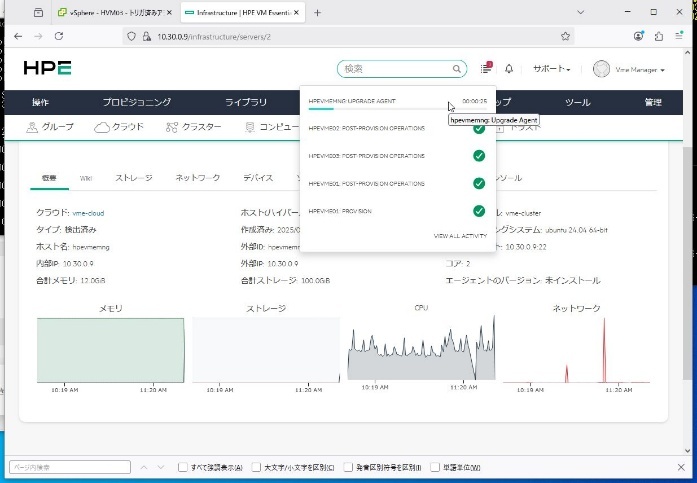Open the プロビジョニング navigation menu

click(x=136, y=102)
